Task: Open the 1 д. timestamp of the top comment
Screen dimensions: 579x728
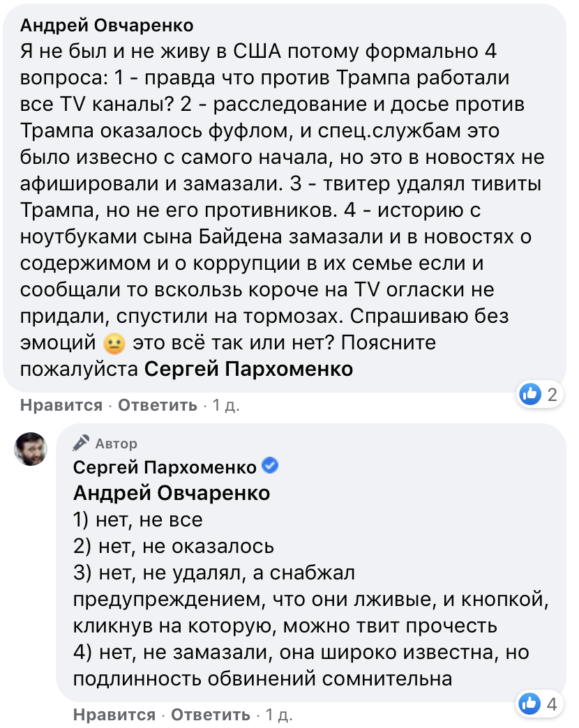Action: tap(225, 405)
